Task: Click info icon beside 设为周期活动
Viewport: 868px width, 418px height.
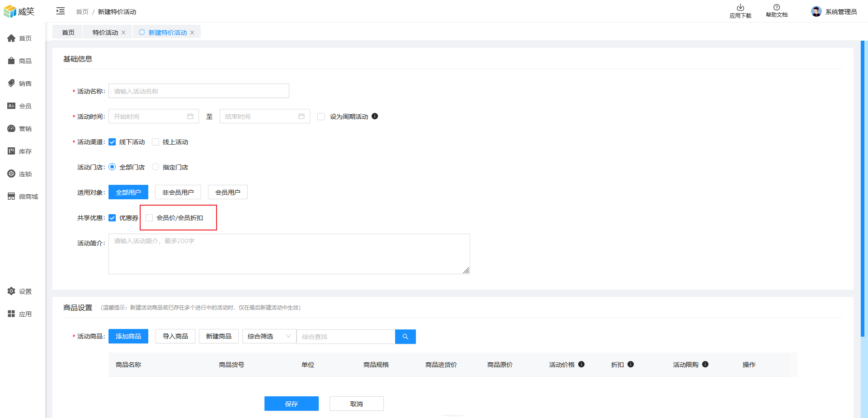Action: (375, 116)
